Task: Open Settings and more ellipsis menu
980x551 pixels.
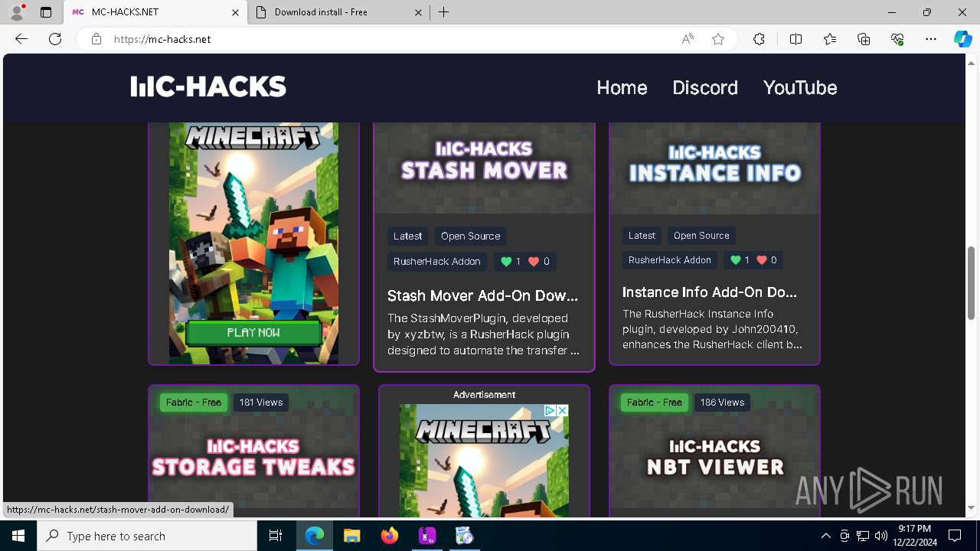Action: pyautogui.click(x=931, y=39)
